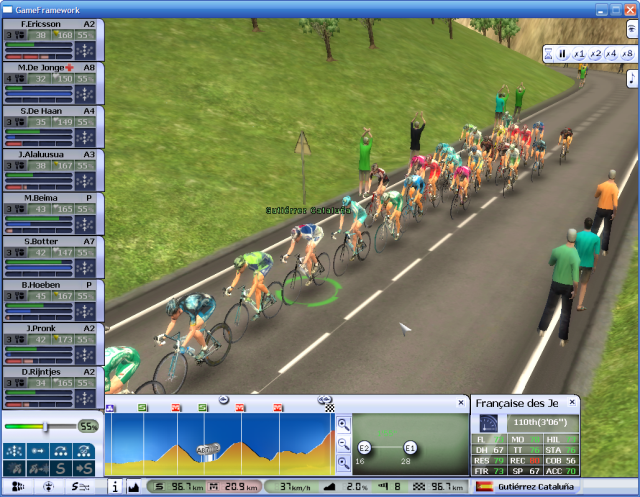Viewport: 640px width, 497px height.
Task: Zoom in on the stage profile
Action: click(343, 424)
